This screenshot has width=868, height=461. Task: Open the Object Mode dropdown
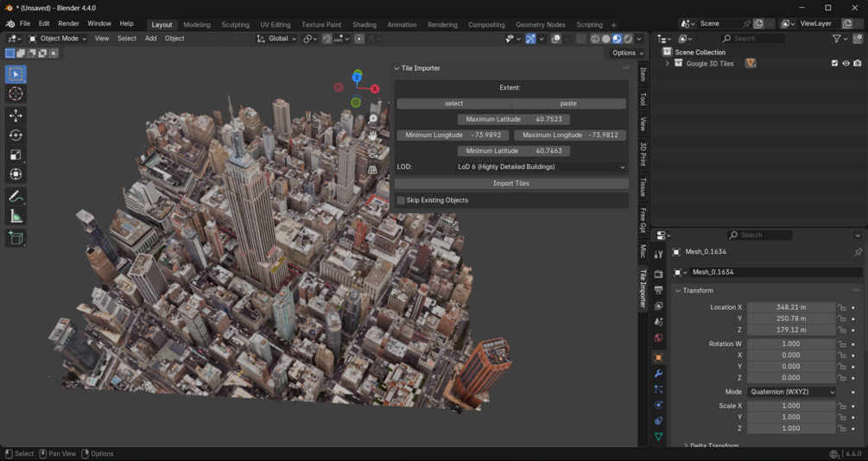(58, 39)
